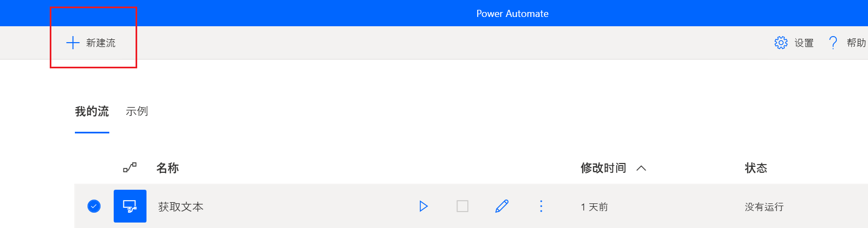Run the 获取文本 flow with play icon
Image resolution: width=868 pixels, height=228 pixels.
(x=423, y=206)
